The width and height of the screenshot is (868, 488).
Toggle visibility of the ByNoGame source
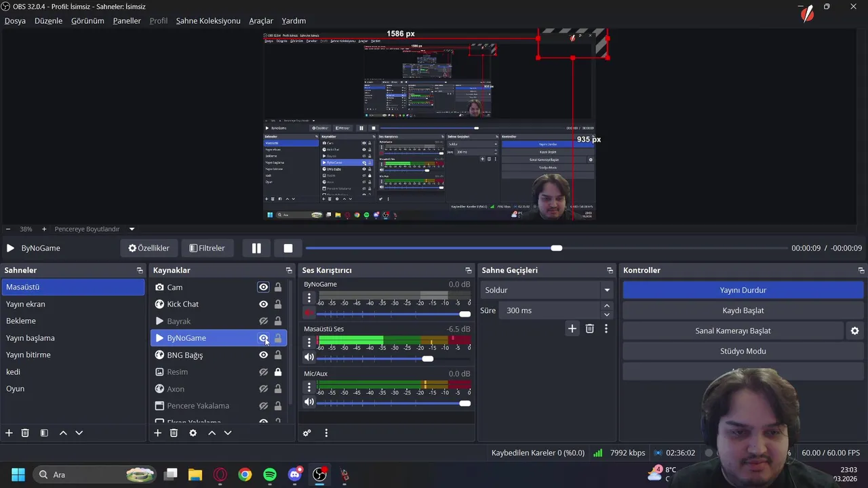(263, 338)
